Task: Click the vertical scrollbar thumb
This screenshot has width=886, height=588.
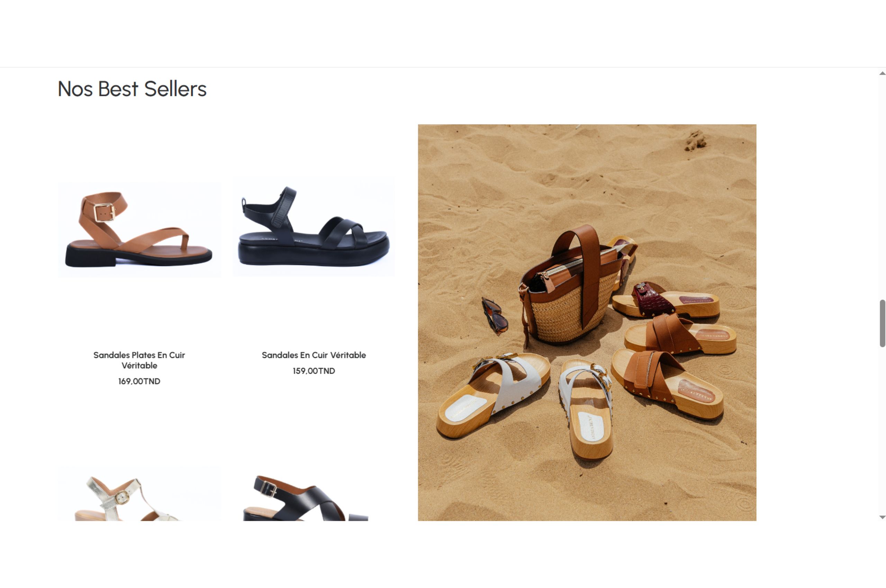Action: [x=882, y=323]
